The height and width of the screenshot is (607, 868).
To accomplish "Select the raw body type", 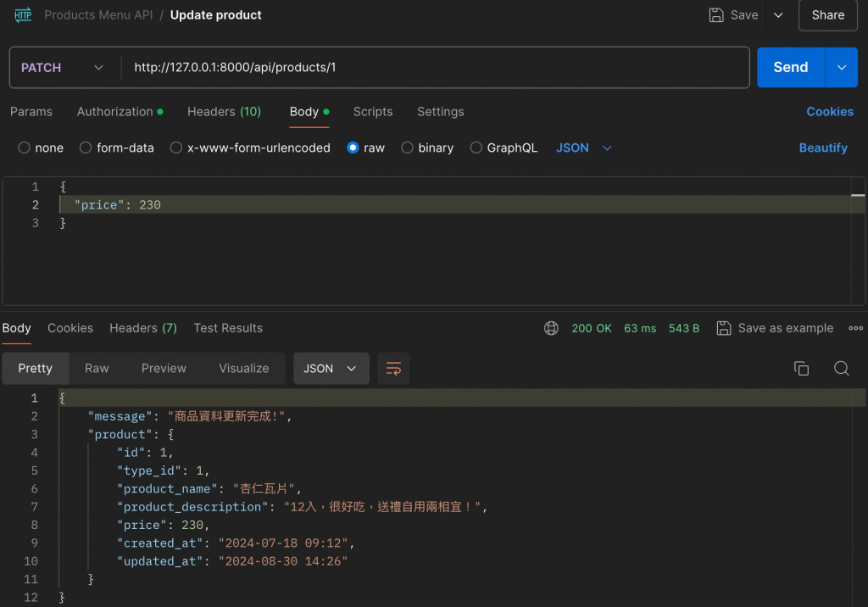I will coord(353,148).
